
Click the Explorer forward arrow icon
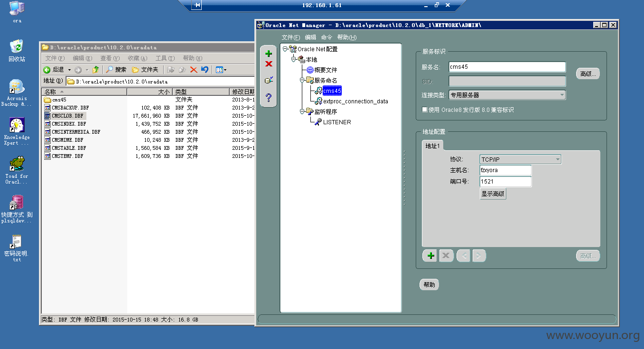78,70
